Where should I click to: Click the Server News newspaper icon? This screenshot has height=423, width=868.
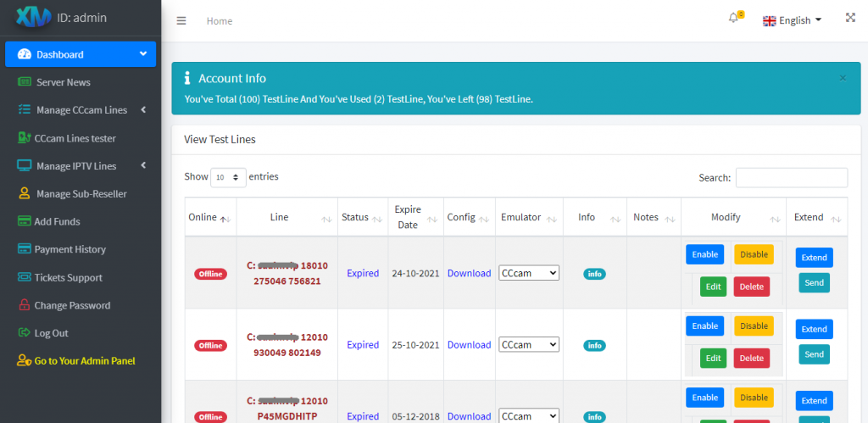click(x=25, y=82)
